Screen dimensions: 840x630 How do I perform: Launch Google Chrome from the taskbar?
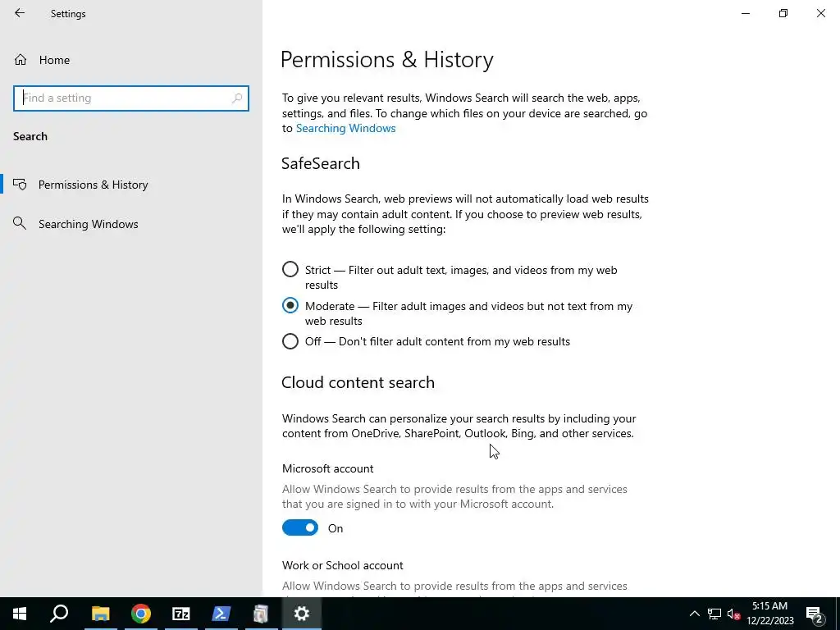141,614
